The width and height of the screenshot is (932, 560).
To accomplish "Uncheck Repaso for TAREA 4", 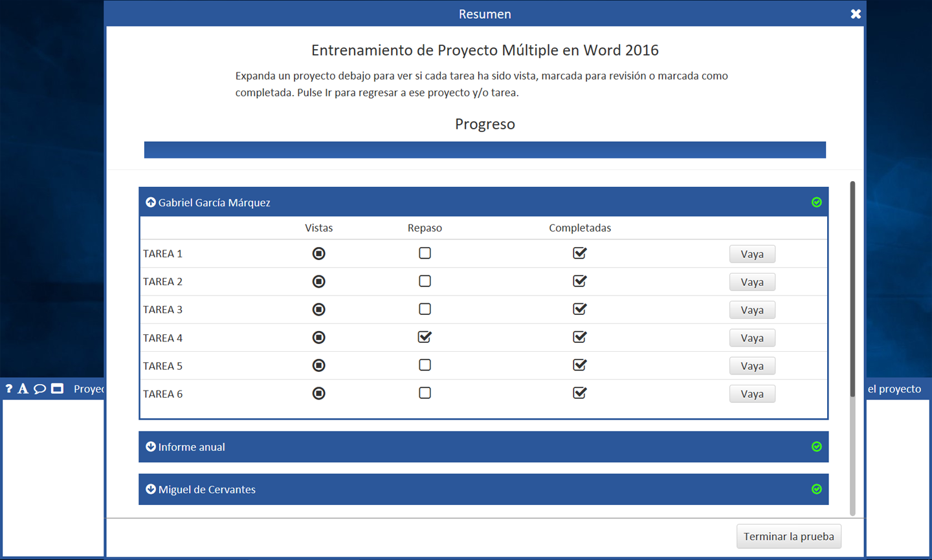I will [425, 337].
